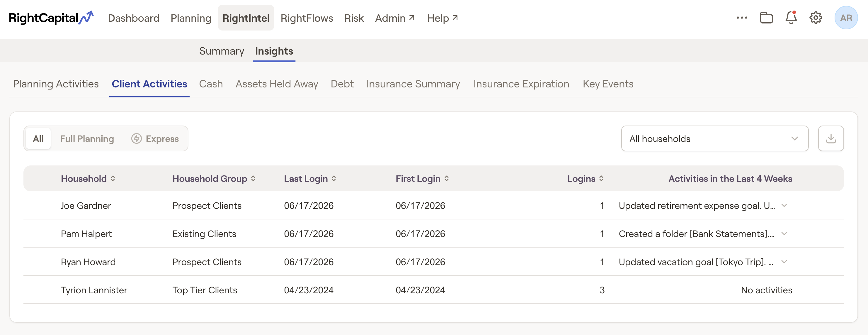This screenshot has height=335, width=868.
Task: Click the Pam Halpert household name
Action: click(x=86, y=234)
